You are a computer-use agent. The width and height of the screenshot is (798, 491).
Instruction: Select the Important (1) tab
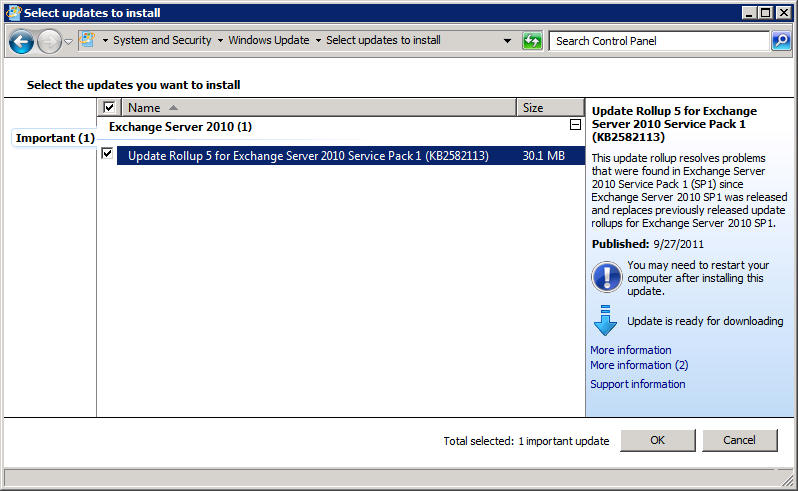(55, 138)
